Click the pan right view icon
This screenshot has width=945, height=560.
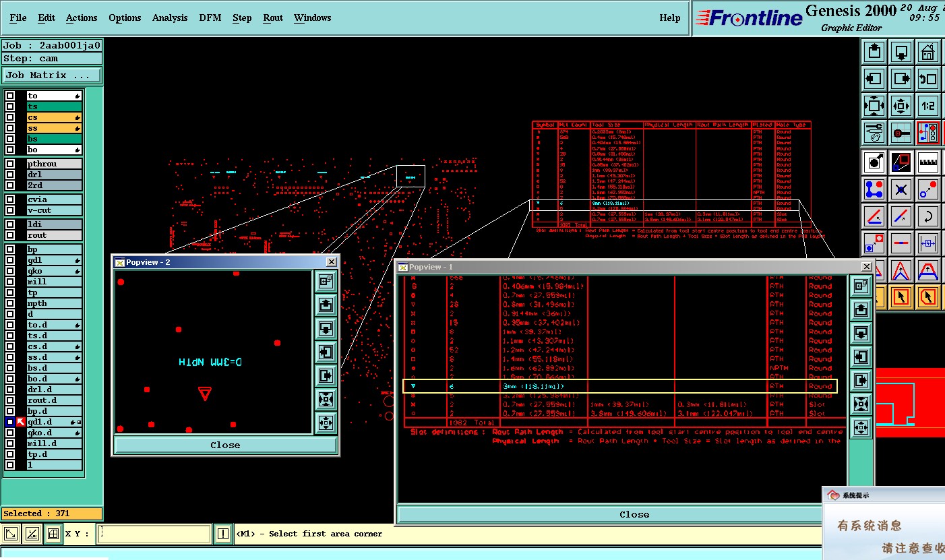click(x=901, y=78)
